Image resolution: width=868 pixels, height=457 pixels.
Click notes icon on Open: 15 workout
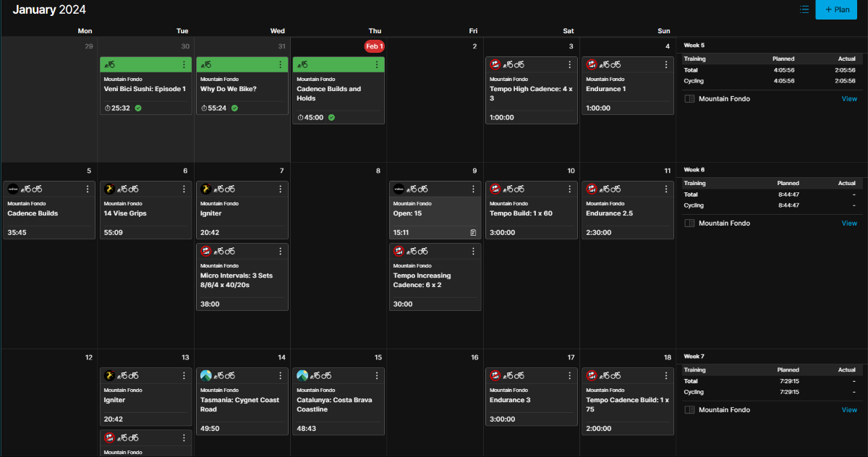472,232
